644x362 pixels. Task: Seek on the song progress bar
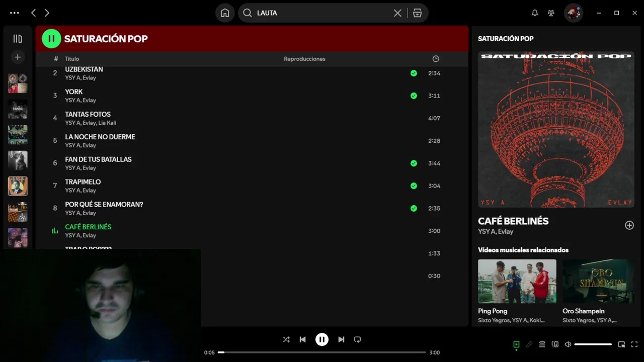point(322,352)
